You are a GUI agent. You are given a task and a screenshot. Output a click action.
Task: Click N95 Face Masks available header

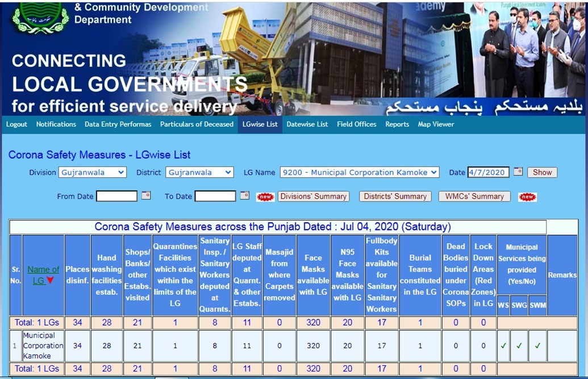pos(347,275)
